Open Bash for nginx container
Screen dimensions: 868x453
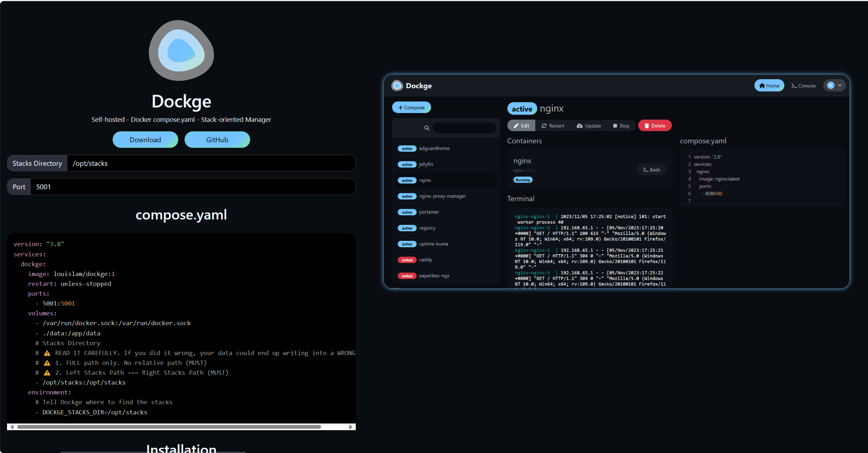point(651,170)
